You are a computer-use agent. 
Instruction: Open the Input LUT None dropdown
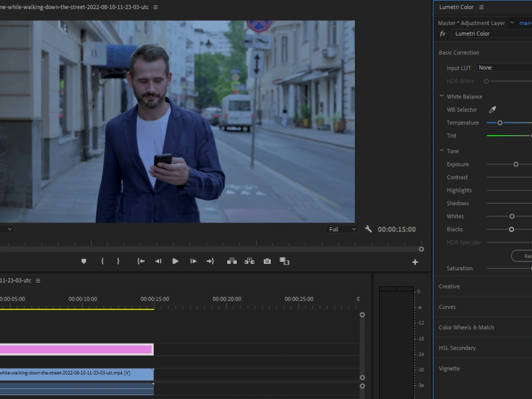pos(503,68)
